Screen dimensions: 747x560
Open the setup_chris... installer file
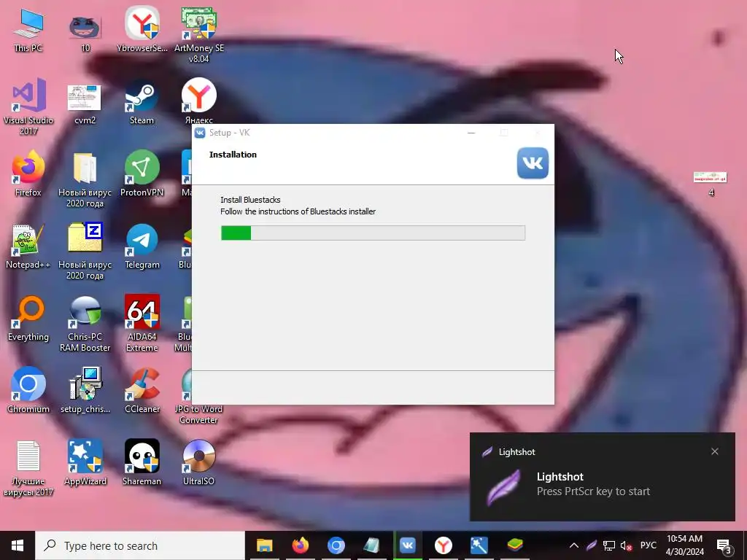pos(85,391)
